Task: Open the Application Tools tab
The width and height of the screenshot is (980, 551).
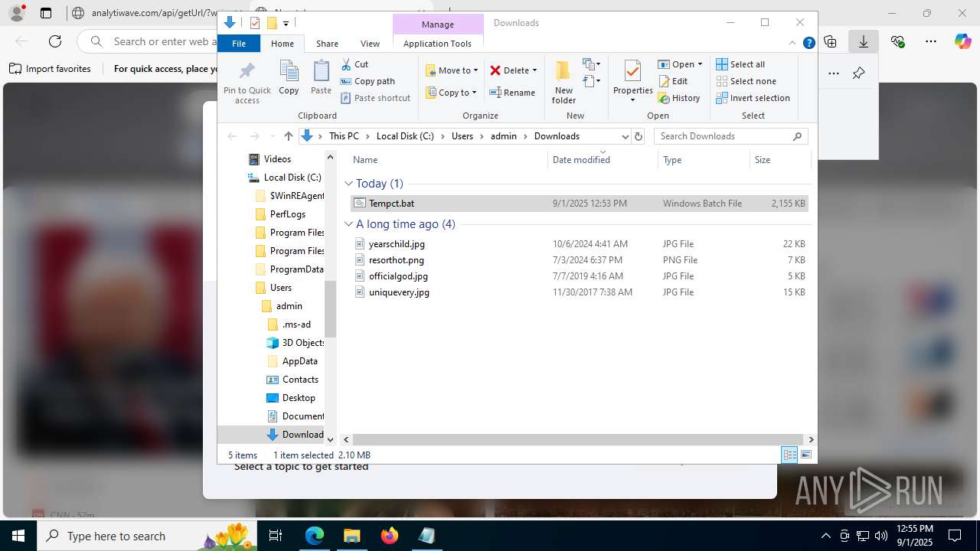Action: coord(437,44)
